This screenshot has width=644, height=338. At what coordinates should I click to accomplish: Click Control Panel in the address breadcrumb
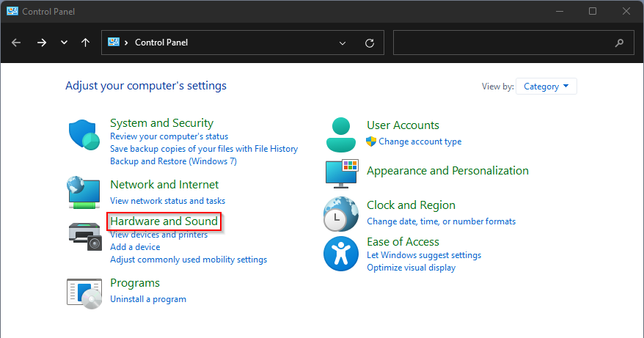click(x=161, y=43)
